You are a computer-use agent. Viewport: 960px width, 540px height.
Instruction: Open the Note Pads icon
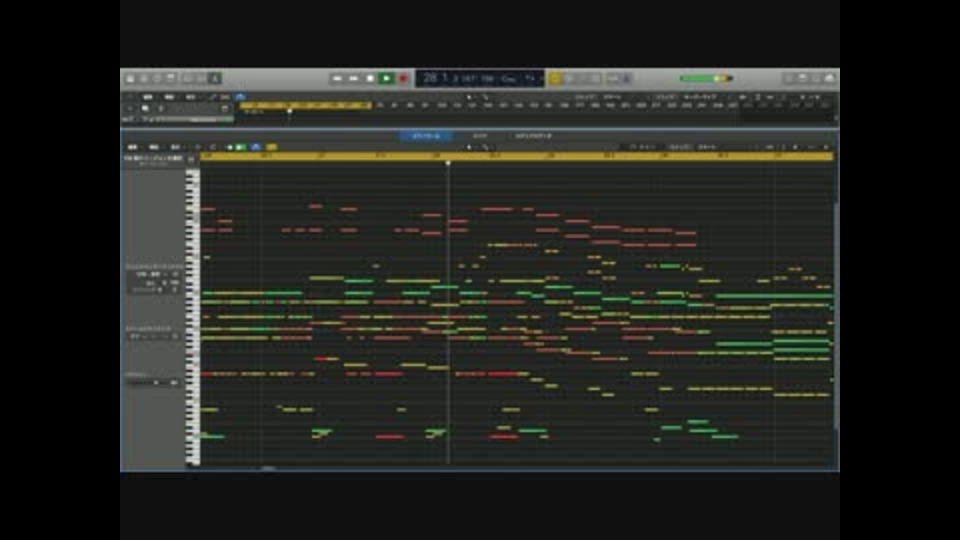coord(803,78)
